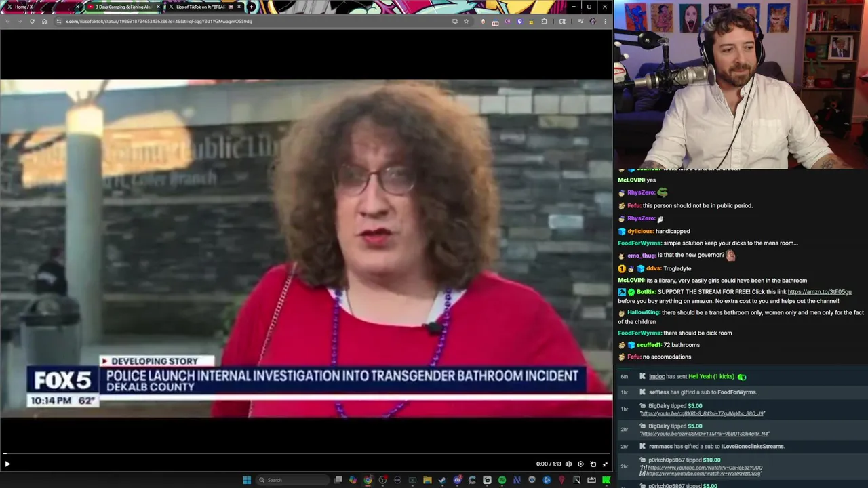The height and width of the screenshot is (488, 868).
Task: Click FoodForWyrms on 'dick room' message
Action: [x=639, y=333]
